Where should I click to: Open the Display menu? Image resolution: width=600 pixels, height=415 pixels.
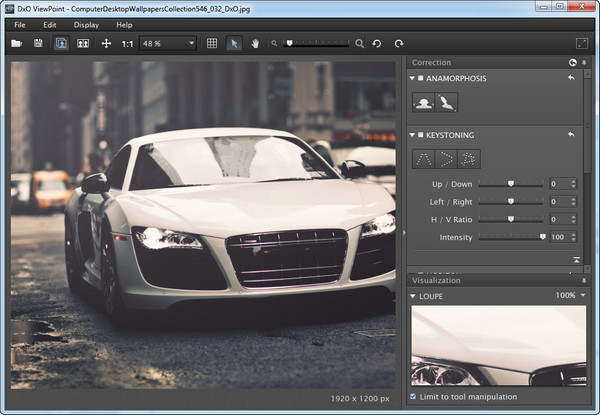(86, 24)
